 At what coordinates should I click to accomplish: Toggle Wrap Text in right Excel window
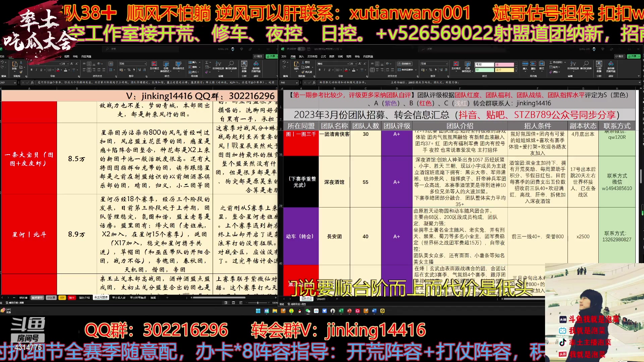(405, 64)
